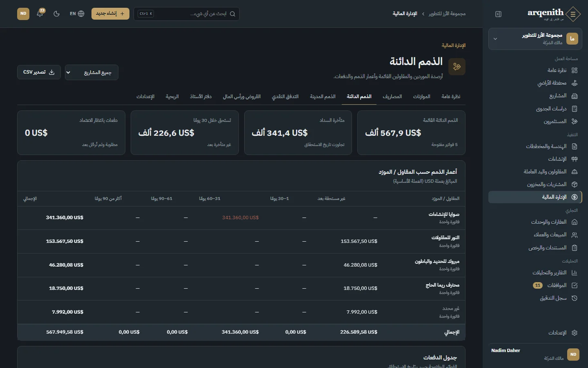Open the جميع المشاريع project filter dropdown
This screenshot has height=368, width=588.
point(91,72)
